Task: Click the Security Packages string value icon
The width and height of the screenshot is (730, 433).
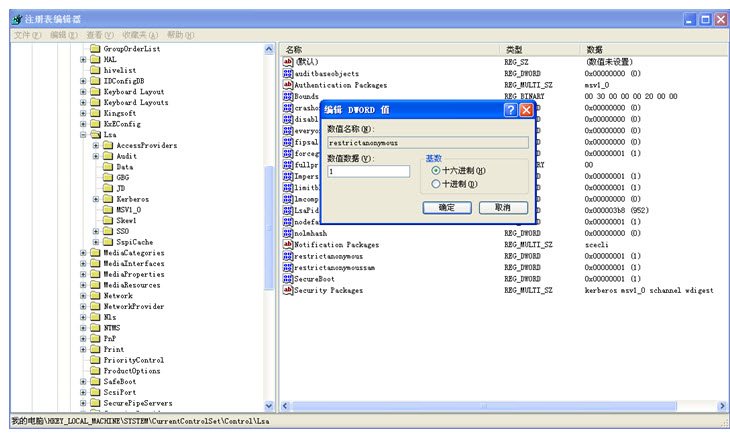Action: coord(288,290)
